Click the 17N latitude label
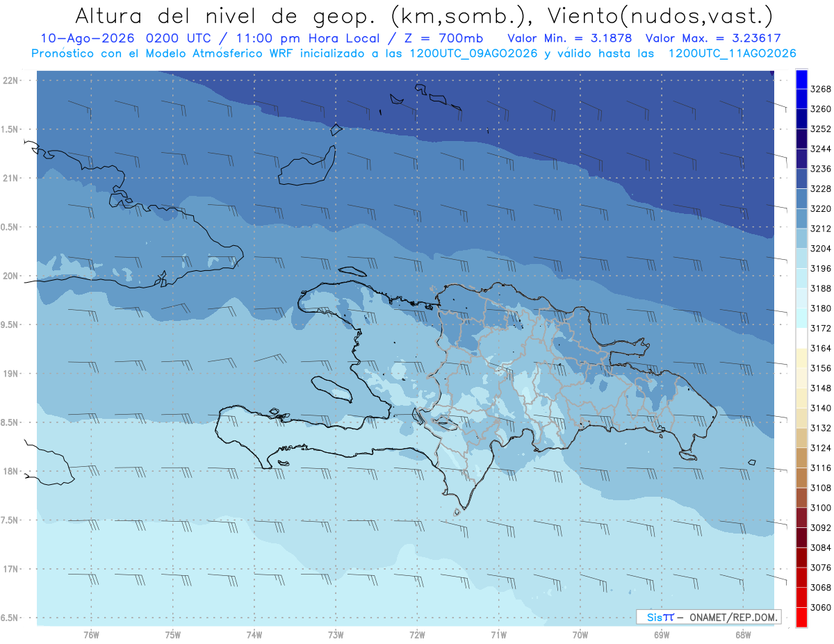The width and height of the screenshot is (834, 644). [10, 569]
